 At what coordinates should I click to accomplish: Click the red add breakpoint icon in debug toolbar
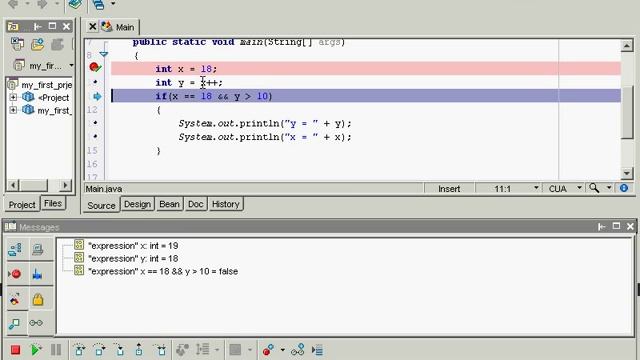click(268, 350)
